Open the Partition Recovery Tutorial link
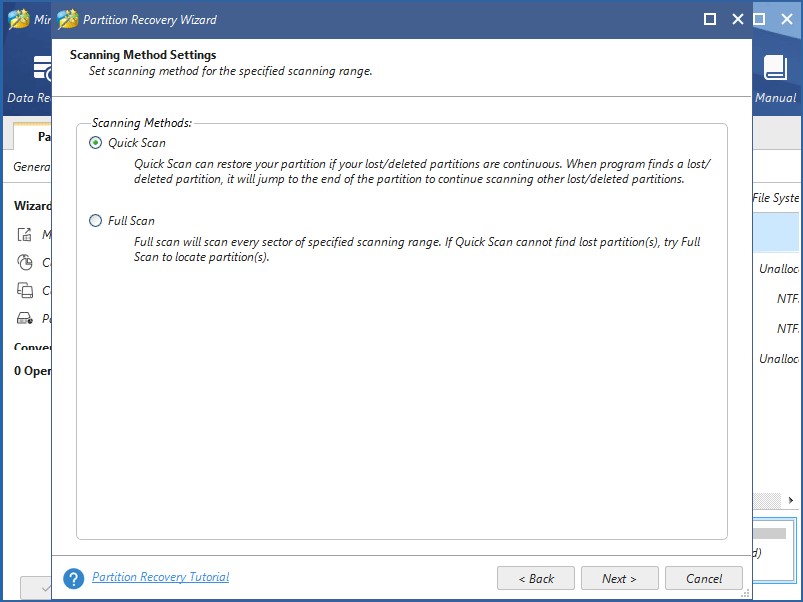803x602 pixels. coord(159,577)
